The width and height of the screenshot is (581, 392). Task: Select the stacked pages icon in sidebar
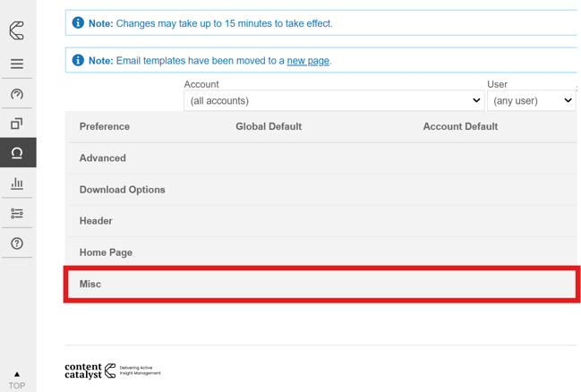[17, 124]
